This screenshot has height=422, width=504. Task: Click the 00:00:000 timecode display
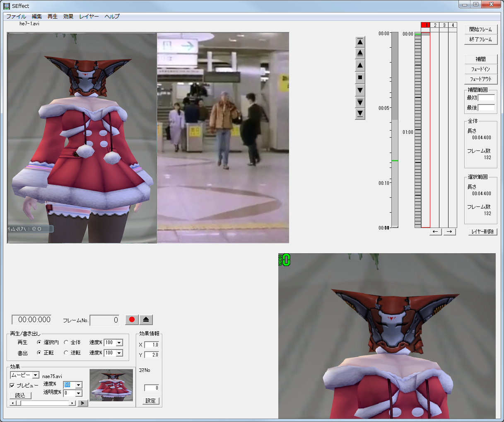click(x=31, y=320)
